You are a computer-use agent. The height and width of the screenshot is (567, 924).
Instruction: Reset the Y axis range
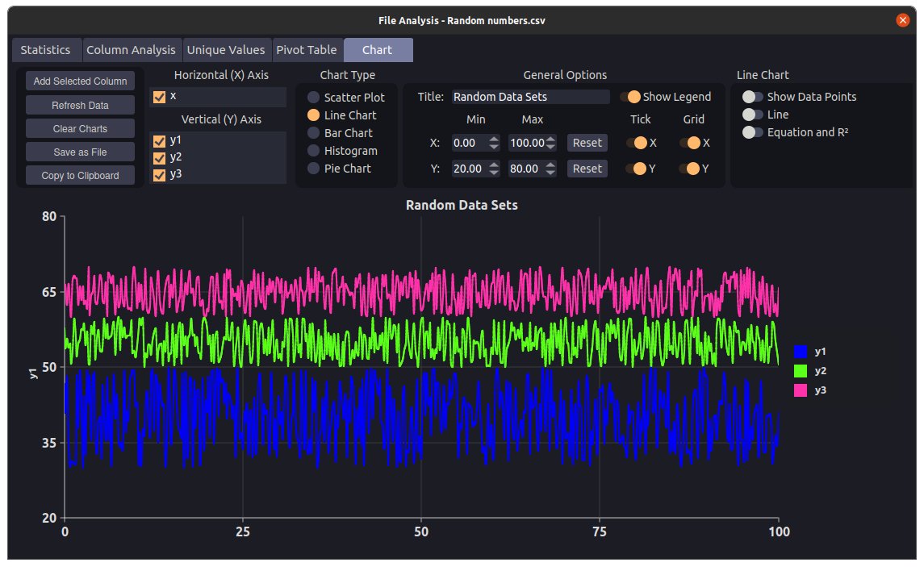587,169
